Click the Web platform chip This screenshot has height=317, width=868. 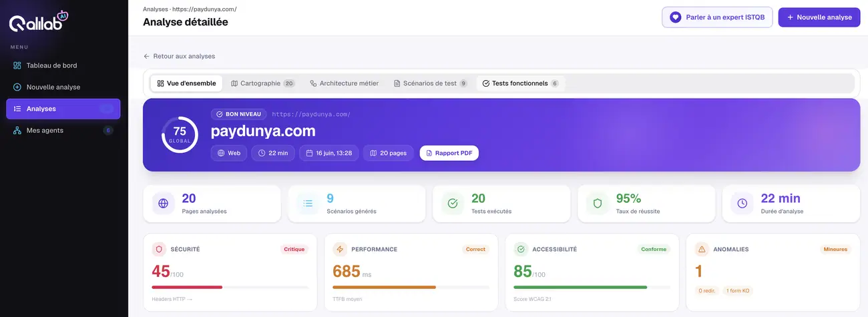click(x=229, y=153)
